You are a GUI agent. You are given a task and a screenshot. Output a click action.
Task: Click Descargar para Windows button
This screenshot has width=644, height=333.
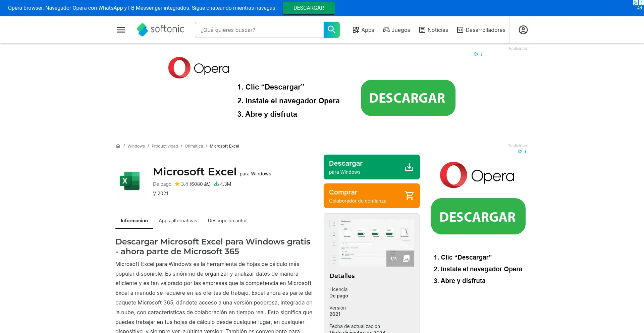click(x=372, y=167)
